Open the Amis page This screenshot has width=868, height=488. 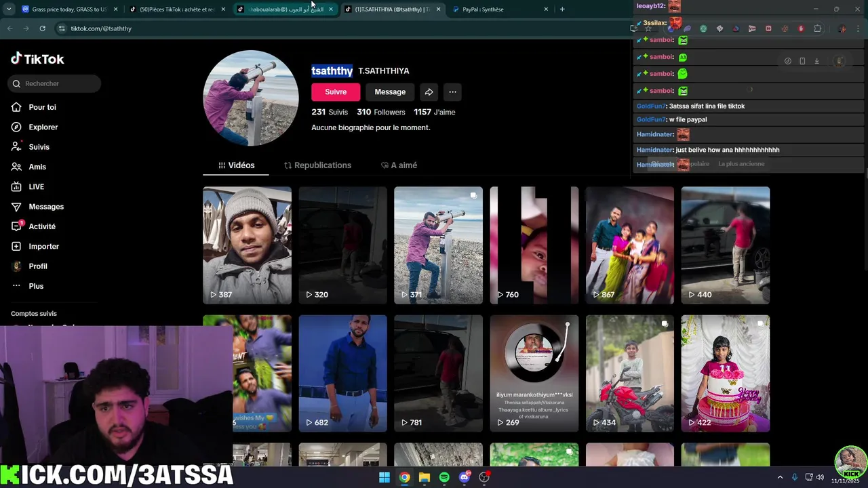click(37, 167)
